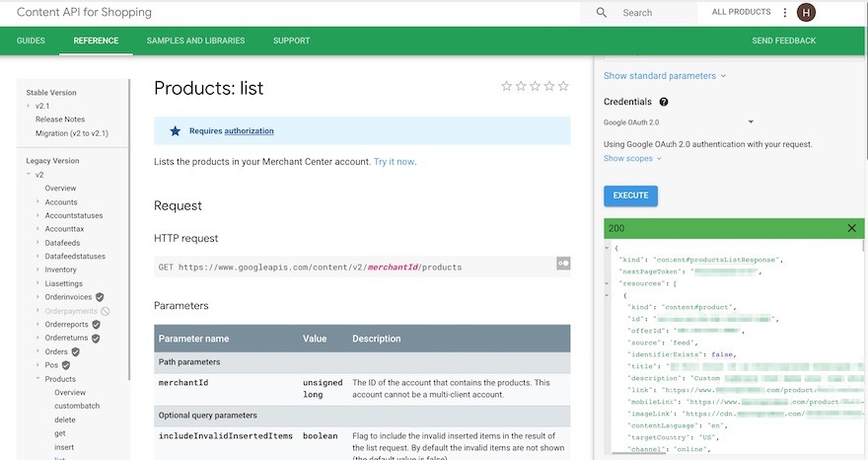The image size is (868, 460).
Task: Open Products custombatch method
Action: coord(77,406)
